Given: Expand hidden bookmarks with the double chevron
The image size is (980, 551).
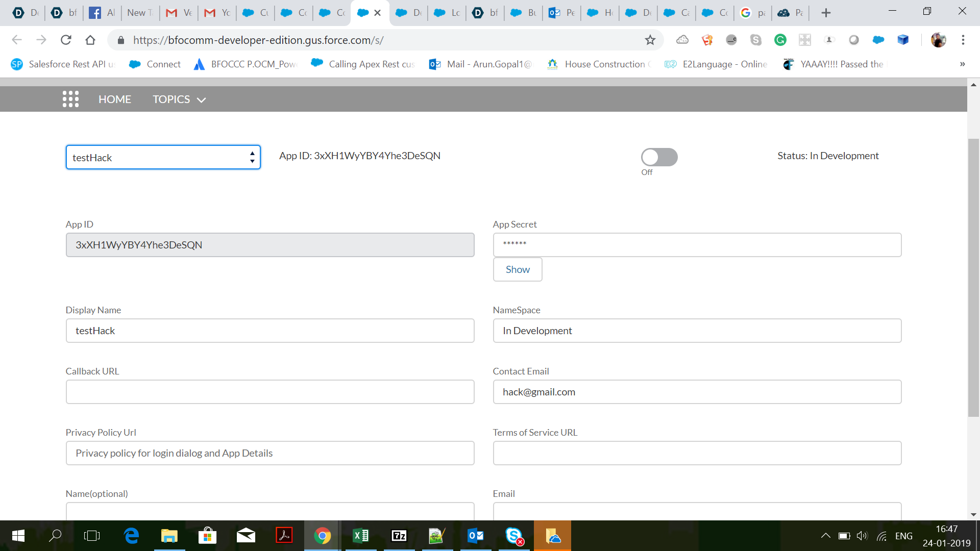Looking at the screenshot, I should coord(962,64).
